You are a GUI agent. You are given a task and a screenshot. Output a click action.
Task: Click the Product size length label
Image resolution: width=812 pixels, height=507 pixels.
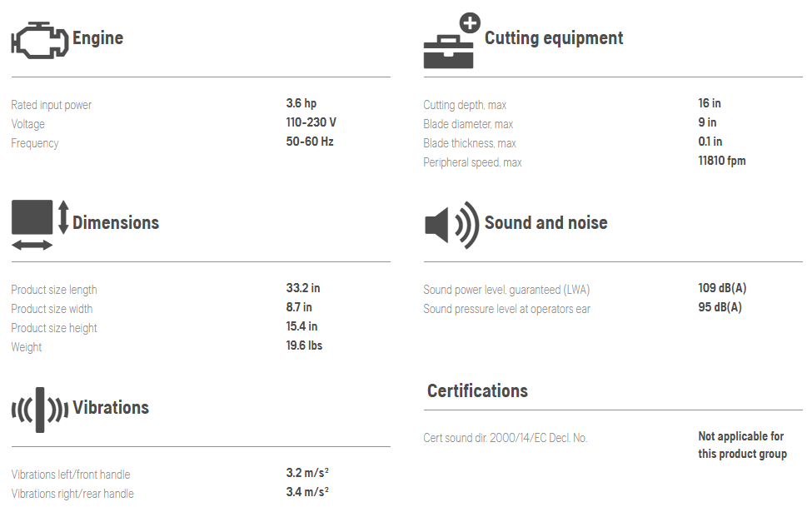54,290
